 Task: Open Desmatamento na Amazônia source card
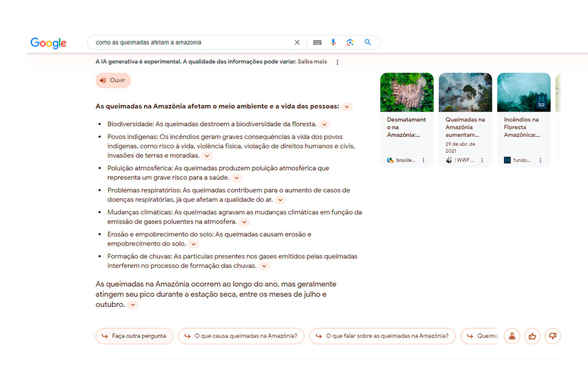(x=407, y=120)
